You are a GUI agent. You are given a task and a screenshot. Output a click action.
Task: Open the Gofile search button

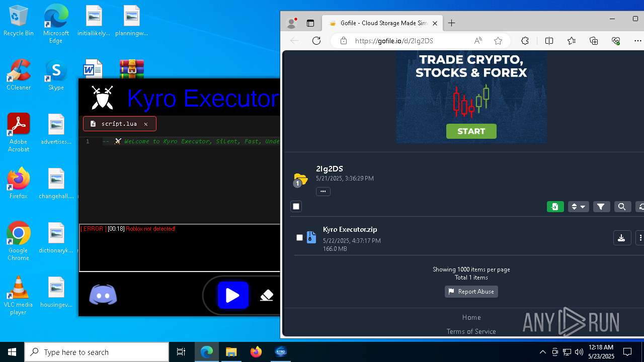pyautogui.click(x=622, y=207)
